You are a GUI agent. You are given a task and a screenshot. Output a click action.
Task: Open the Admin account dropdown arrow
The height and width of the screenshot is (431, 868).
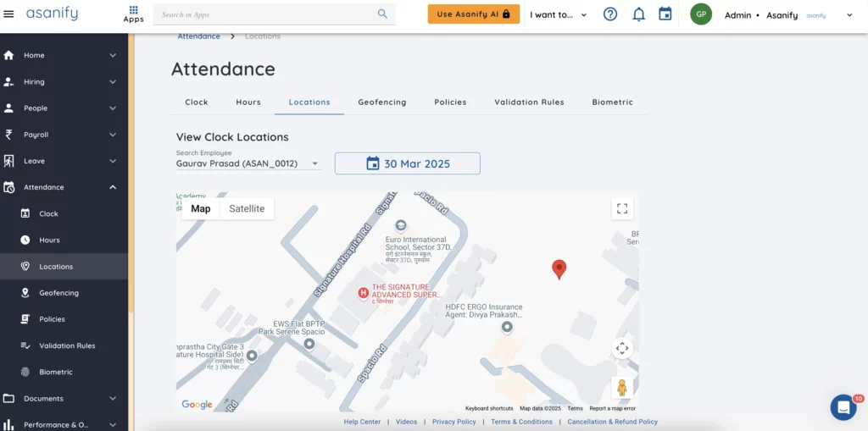pyautogui.click(x=849, y=15)
